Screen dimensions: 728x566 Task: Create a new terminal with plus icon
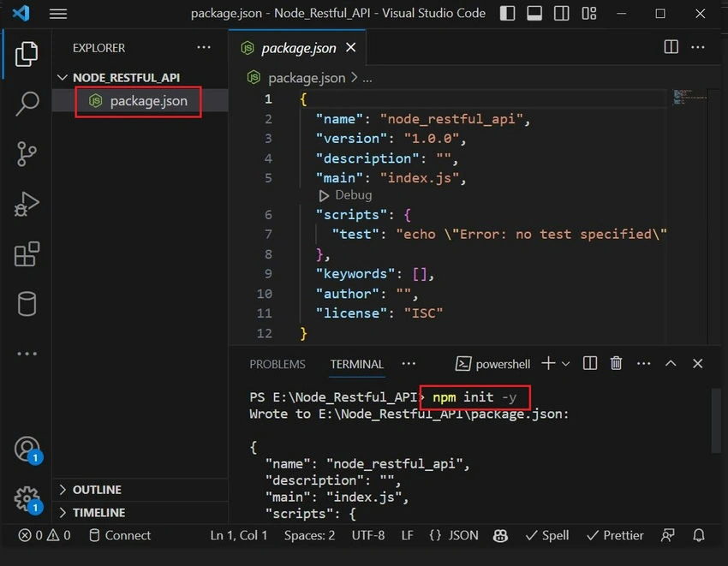click(x=548, y=364)
